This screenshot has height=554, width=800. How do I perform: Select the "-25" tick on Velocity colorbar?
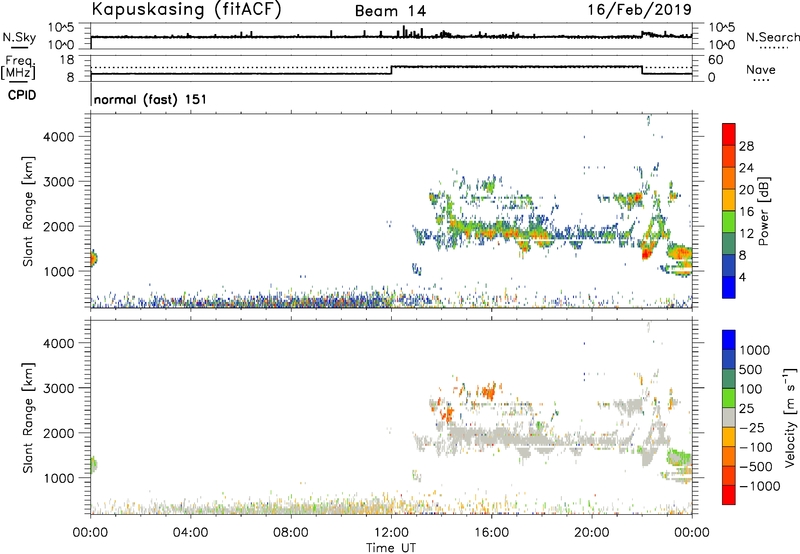752,428
